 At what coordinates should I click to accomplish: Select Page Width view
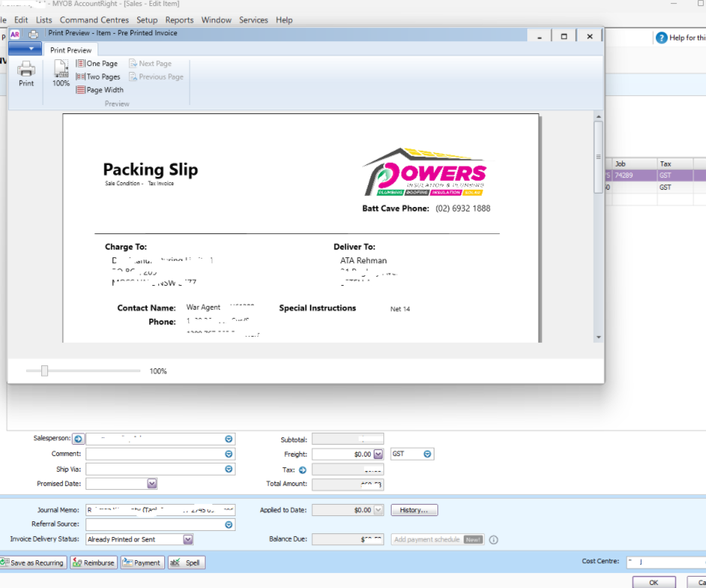point(100,89)
